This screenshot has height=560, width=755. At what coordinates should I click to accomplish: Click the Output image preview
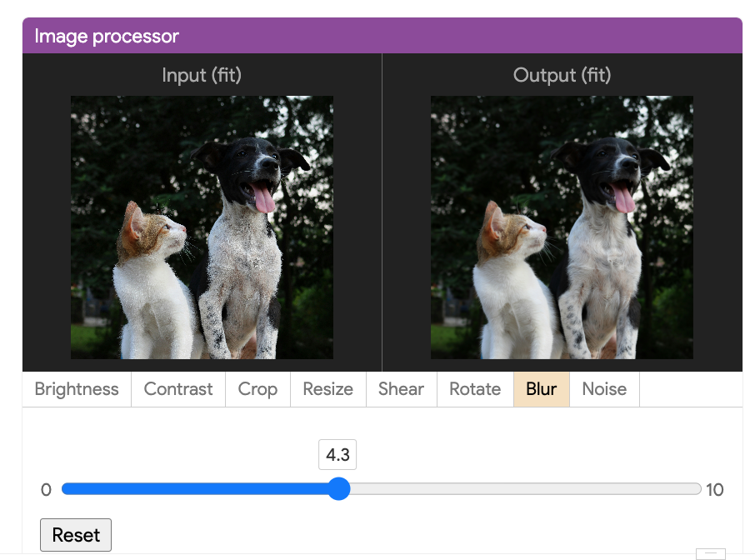[x=562, y=227]
